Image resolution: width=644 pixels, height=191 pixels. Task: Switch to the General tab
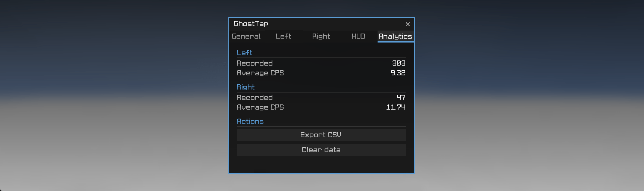[246, 36]
